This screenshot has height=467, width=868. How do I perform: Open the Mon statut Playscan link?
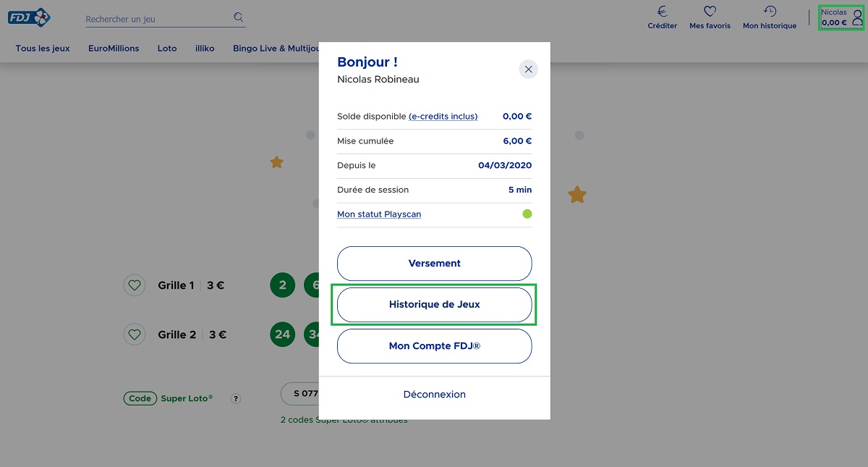pos(379,214)
